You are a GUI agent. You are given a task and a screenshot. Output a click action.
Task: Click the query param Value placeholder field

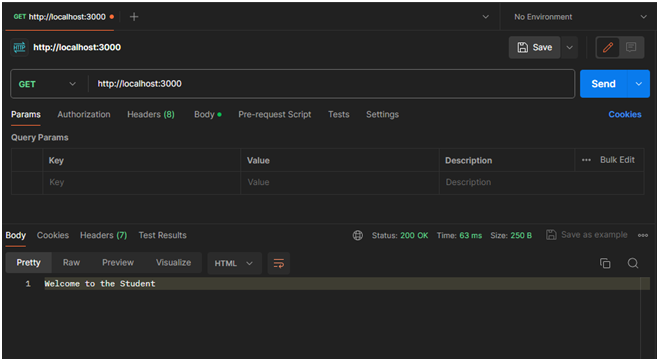340,182
